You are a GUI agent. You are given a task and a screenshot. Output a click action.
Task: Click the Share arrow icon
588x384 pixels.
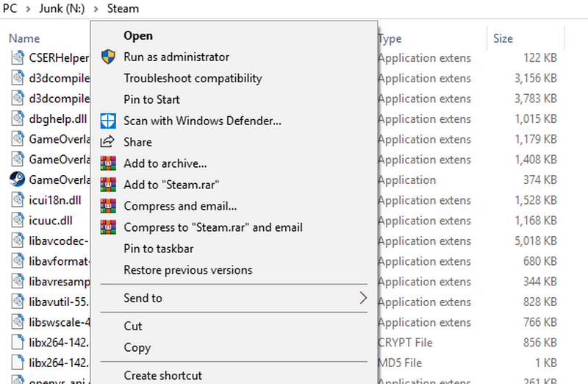click(107, 142)
